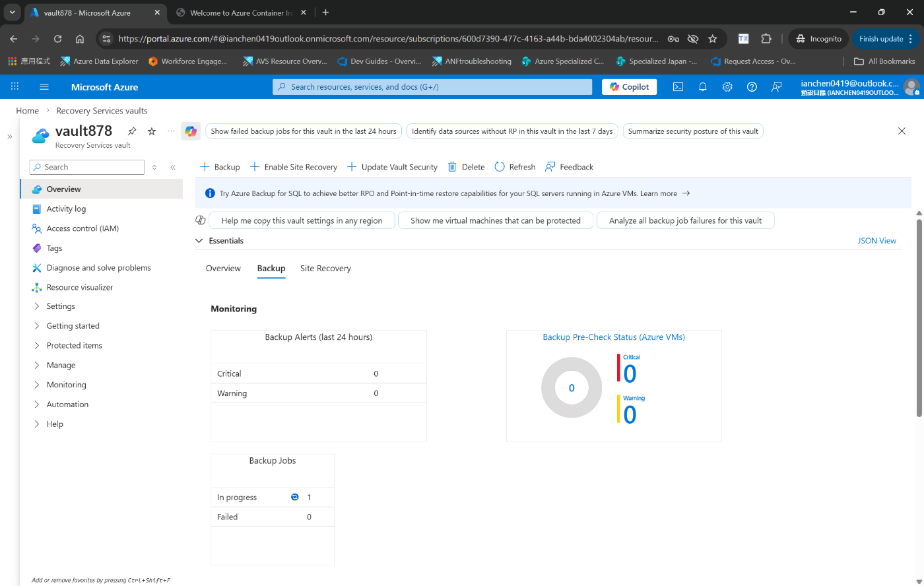Open the Azure portal hamburger menu

coord(44,86)
